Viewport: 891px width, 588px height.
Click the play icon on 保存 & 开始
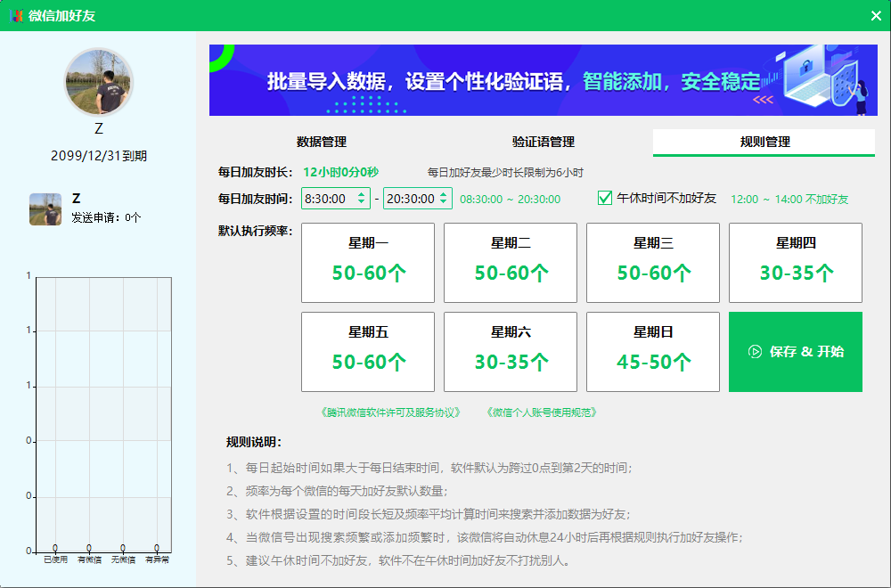[755, 352]
